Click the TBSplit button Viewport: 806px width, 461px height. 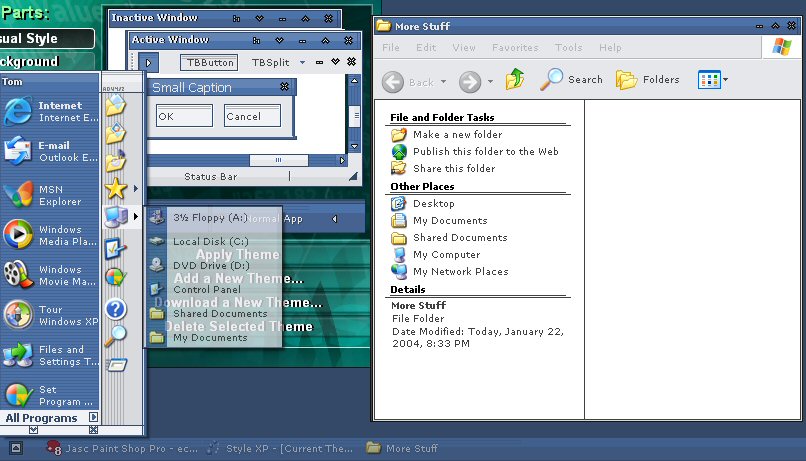[x=270, y=63]
